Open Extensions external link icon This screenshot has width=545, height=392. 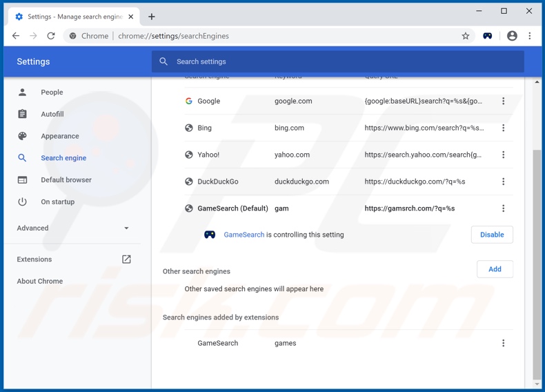126,259
